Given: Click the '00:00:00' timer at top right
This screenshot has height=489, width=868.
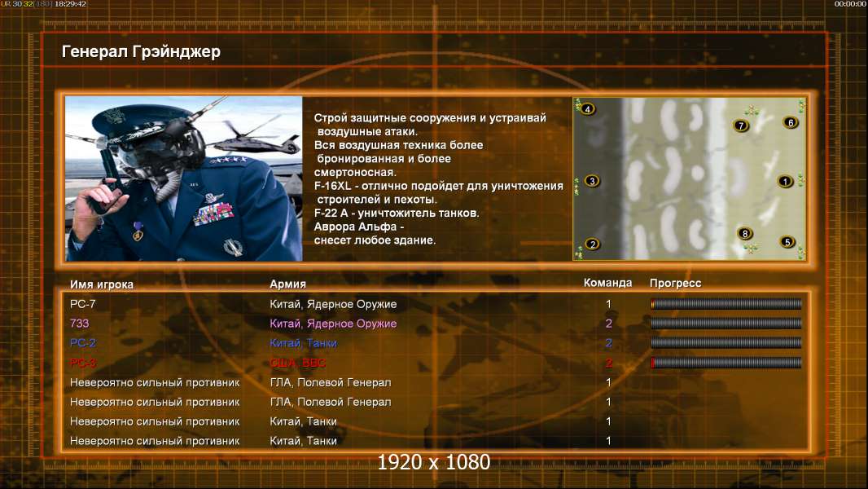Looking at the screenshot, I should pyautogui.click(x=850, y=4).
